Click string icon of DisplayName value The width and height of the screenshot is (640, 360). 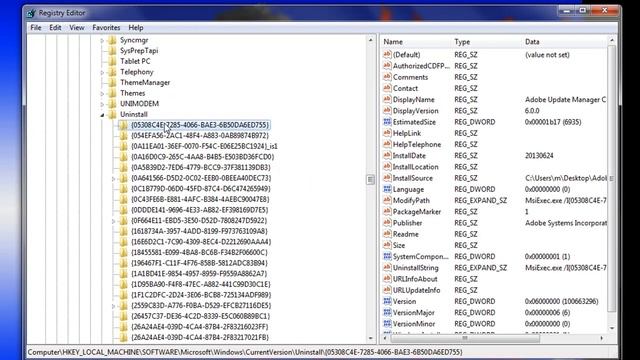pyautogui.click(x=387, y=99)
